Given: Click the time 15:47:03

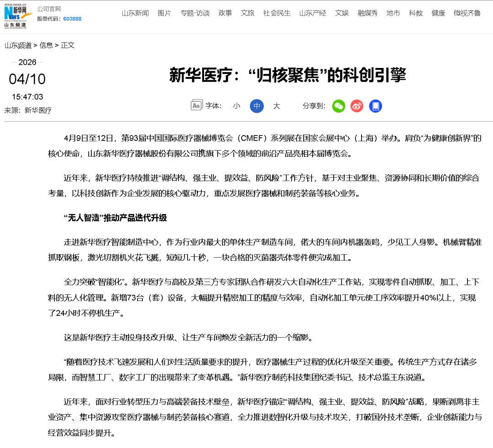Looking at the screenshot, I should 27,97.
